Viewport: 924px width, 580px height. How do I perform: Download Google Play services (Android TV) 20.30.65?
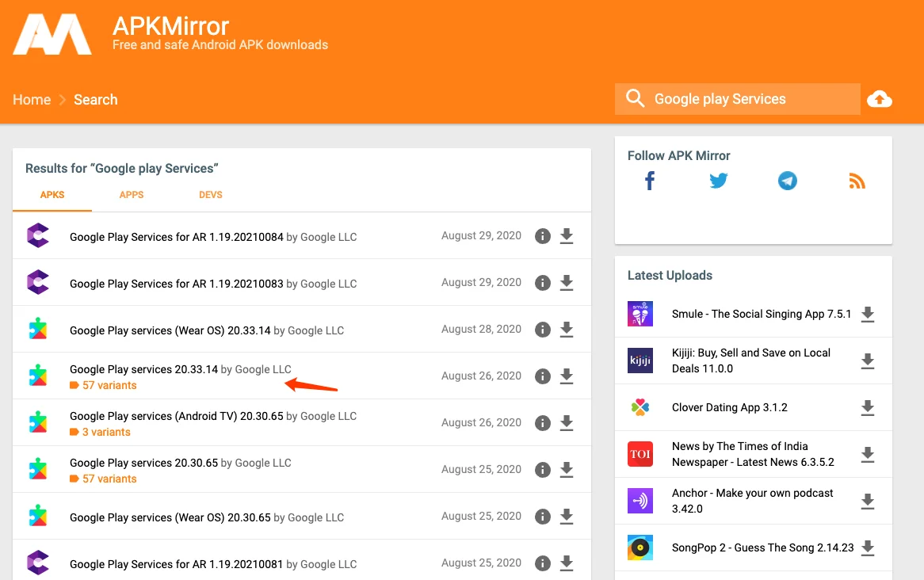567,422
